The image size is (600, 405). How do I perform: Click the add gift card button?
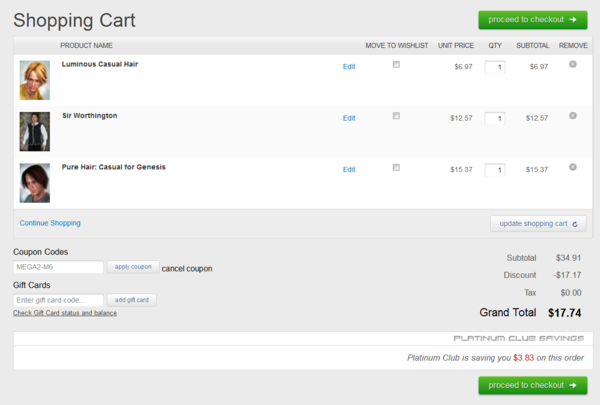[133, 300]
